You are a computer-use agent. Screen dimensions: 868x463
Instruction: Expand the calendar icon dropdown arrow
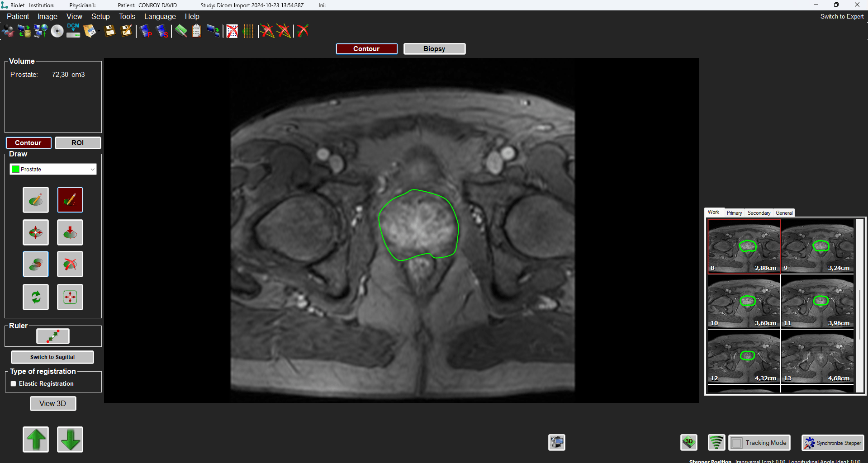point(99,32)
